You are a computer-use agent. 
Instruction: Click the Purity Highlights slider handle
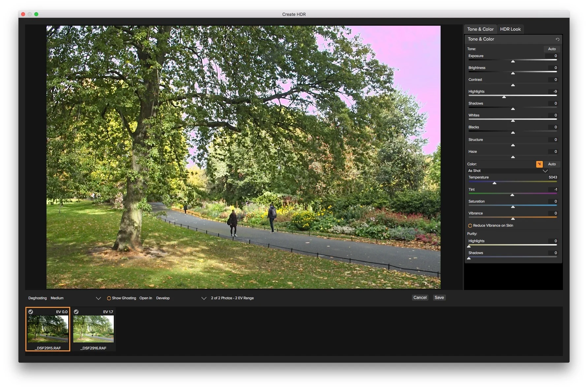click(x=469, y=246)
